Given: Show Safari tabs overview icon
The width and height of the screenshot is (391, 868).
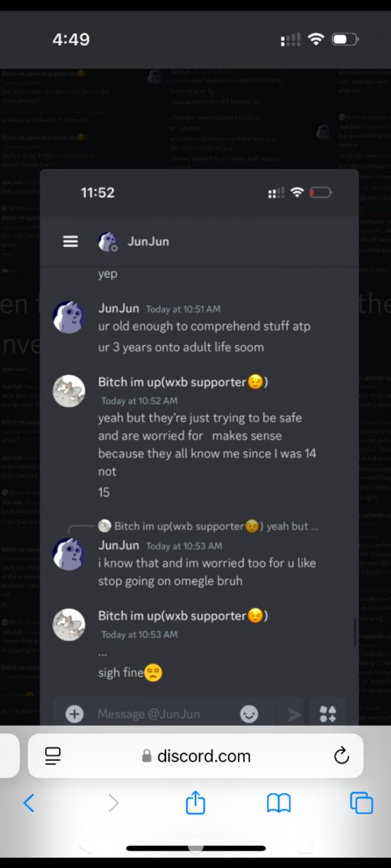Looking at the screenshot, I should click(x=362, y=803).
